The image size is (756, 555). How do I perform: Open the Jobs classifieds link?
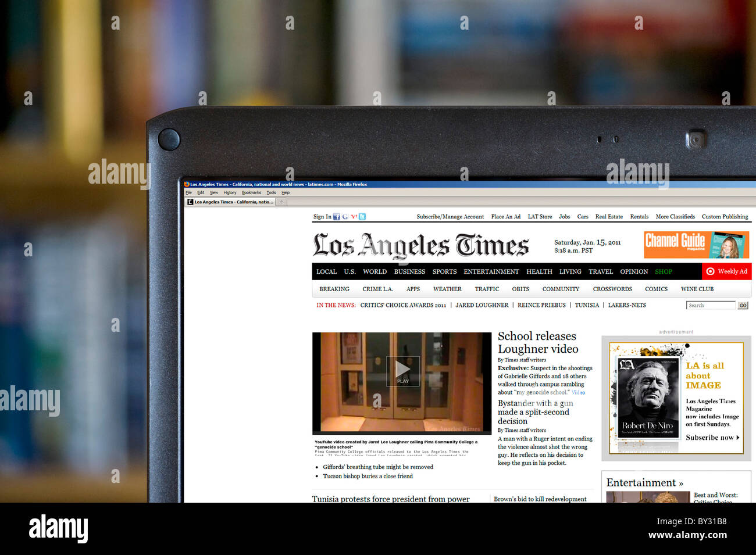point(564,217)
